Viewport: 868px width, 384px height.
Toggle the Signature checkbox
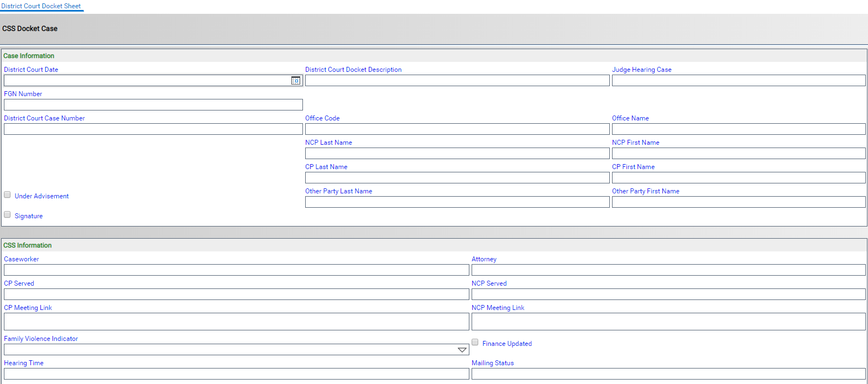[7, 214]
